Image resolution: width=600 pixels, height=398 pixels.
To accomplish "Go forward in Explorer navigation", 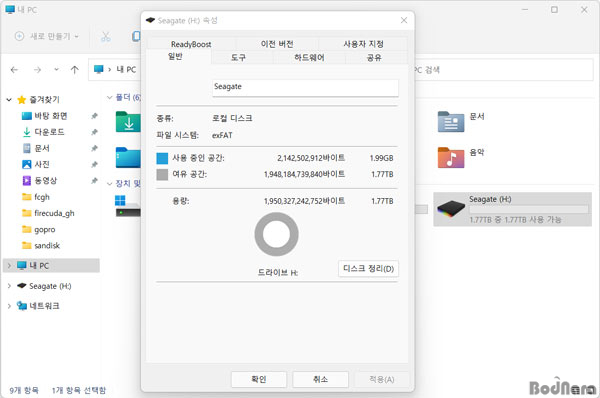I will pyautogui.click(x=37, y=70).
